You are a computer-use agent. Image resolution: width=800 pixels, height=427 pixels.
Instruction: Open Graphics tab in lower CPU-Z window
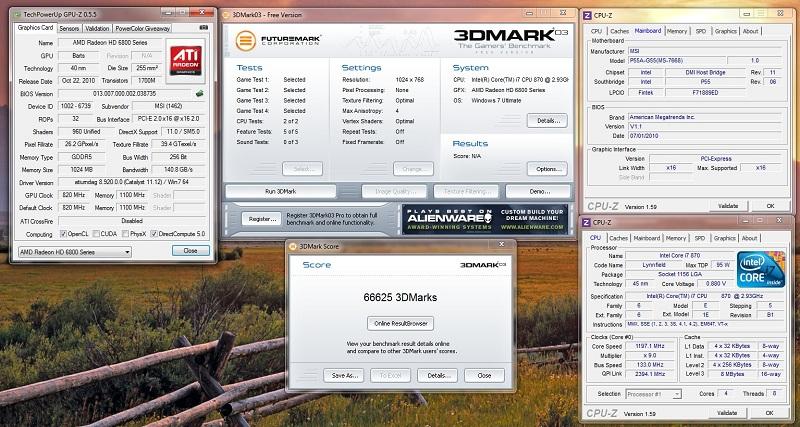[724, 238]
